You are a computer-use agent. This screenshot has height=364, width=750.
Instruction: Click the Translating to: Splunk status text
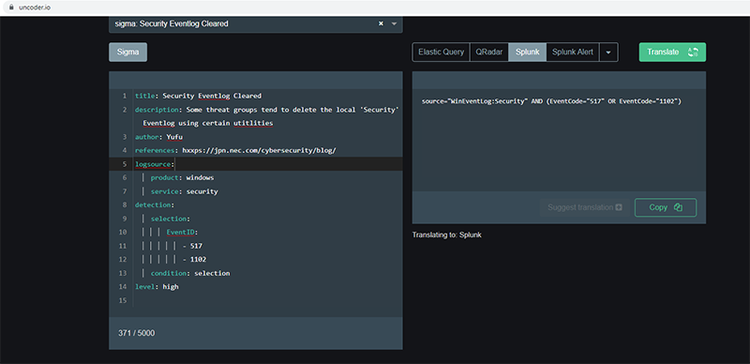tap(447, 235)
